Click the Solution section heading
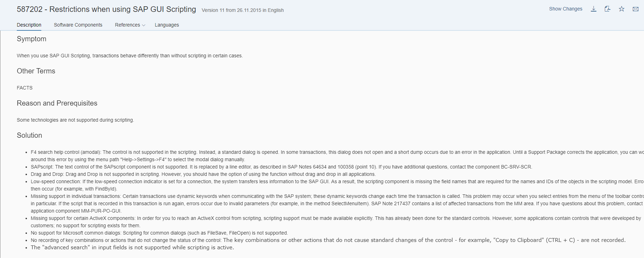The height and width of the screenshot is (258, 644). 29,135
